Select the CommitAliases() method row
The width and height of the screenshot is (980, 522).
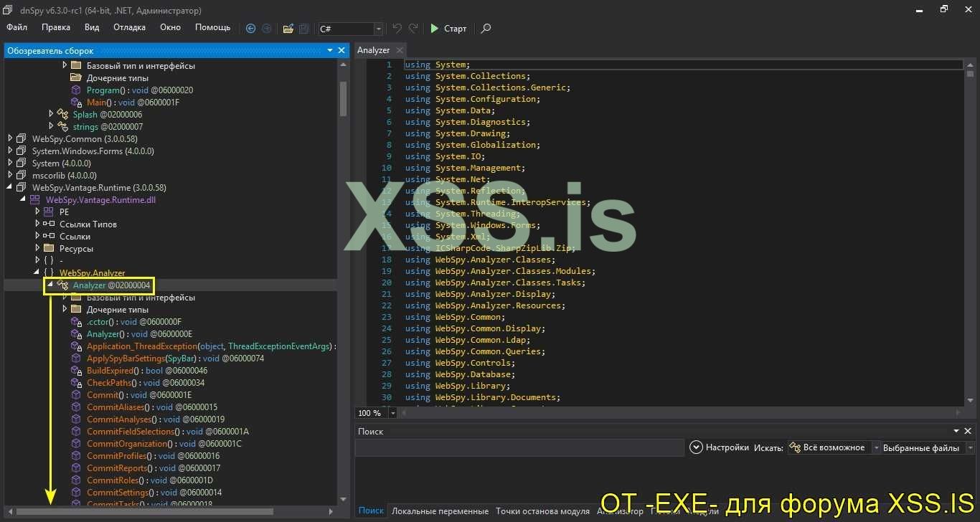151,407
